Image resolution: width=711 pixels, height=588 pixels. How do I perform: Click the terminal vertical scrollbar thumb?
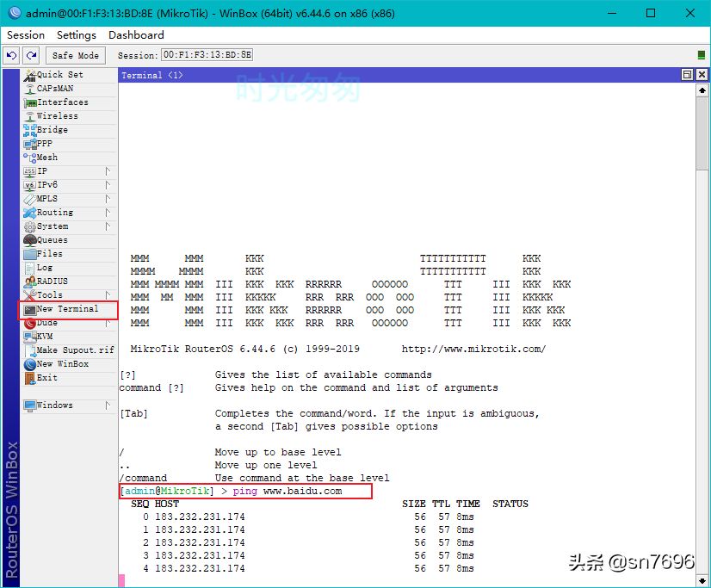click(x=702, y=133)
